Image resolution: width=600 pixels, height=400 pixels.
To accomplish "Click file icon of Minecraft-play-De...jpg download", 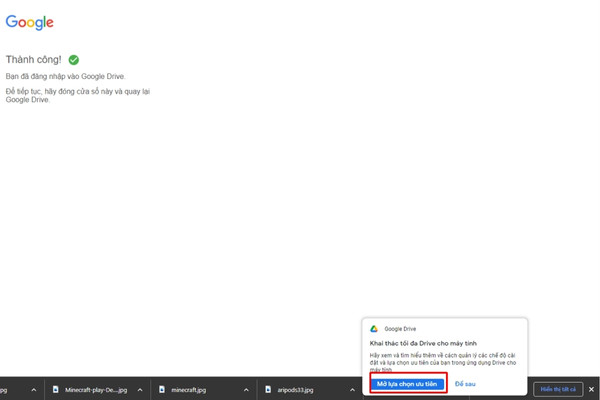I will (56, 389).
